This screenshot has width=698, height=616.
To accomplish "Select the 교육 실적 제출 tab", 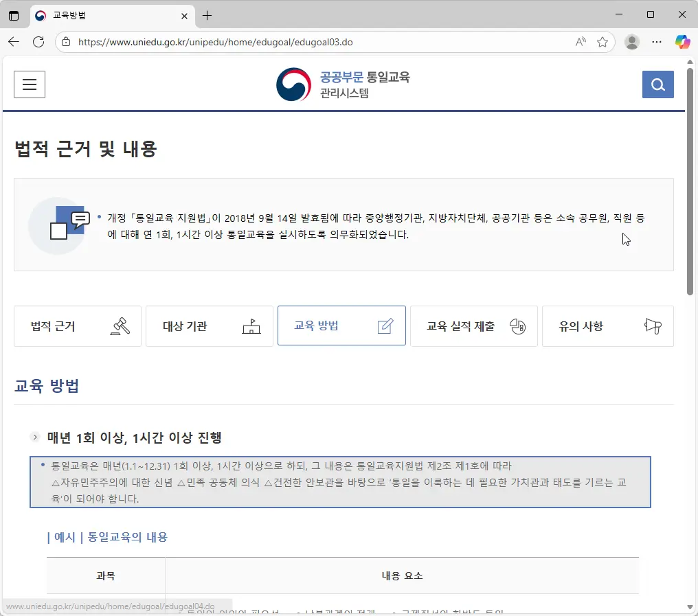I will (474, 326).
